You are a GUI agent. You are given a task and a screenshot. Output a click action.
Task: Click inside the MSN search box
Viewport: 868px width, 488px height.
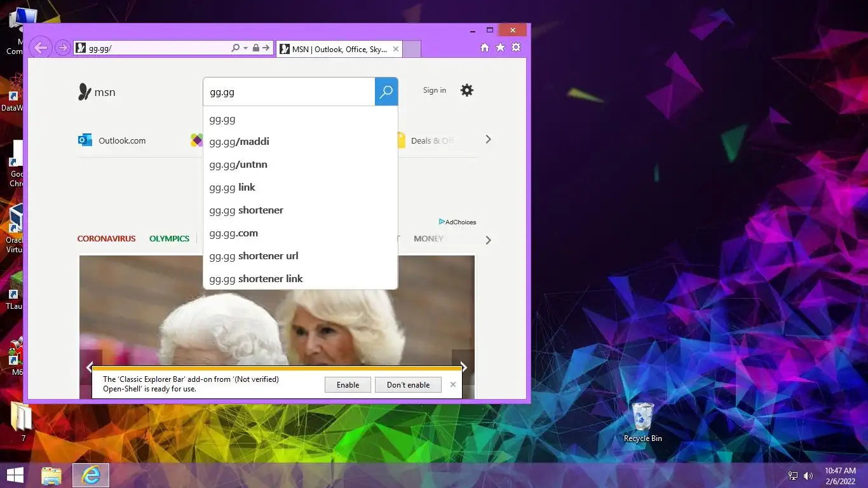point(289,92)
